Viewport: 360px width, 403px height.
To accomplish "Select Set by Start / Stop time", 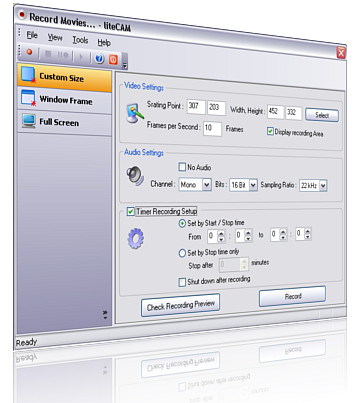I will tap(182, 223).
